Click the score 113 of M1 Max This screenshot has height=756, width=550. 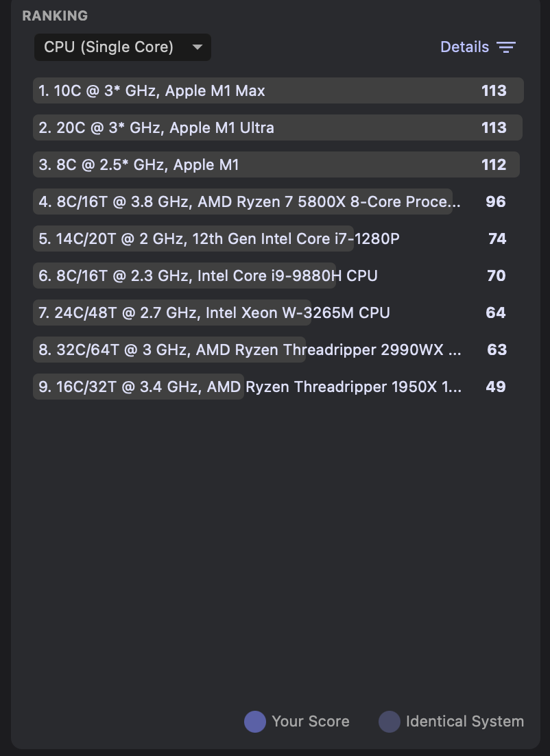tap(494, 90)
